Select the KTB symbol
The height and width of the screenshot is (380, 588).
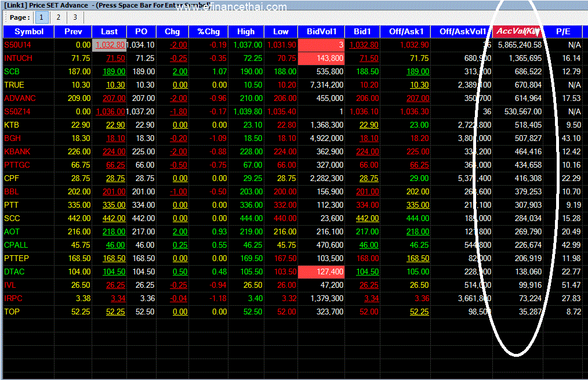tap(11, 125)
